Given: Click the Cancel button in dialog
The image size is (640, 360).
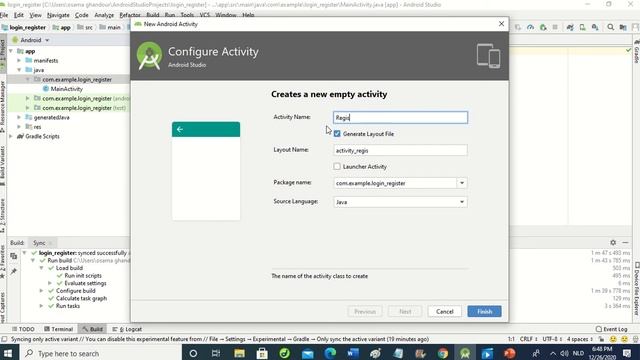Looking at the screenshot, I should (x=444, y=311).
